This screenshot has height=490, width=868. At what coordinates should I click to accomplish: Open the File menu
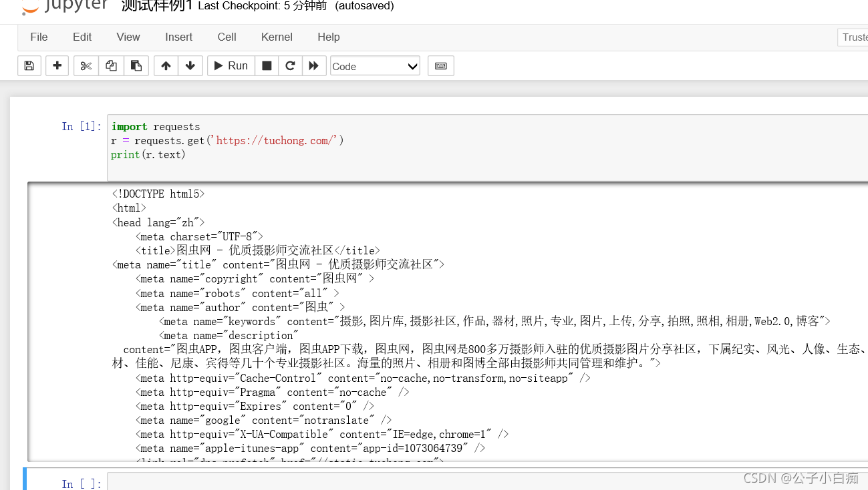coord(39,37)
